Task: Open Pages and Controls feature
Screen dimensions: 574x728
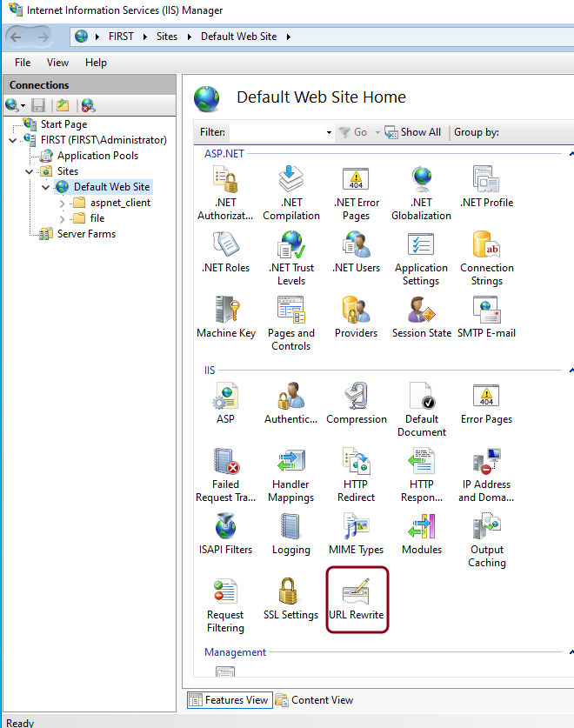Action: (291, 324)
